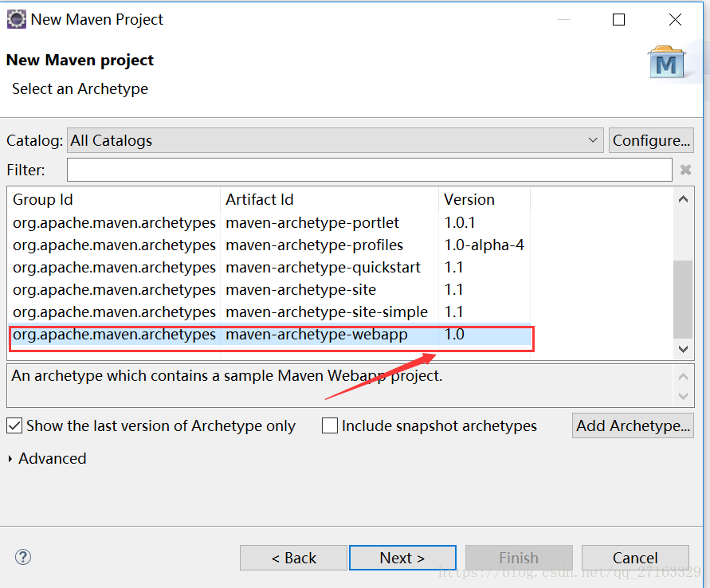Expand the Advanced section
Screen dimensions: 710x588
10,459
